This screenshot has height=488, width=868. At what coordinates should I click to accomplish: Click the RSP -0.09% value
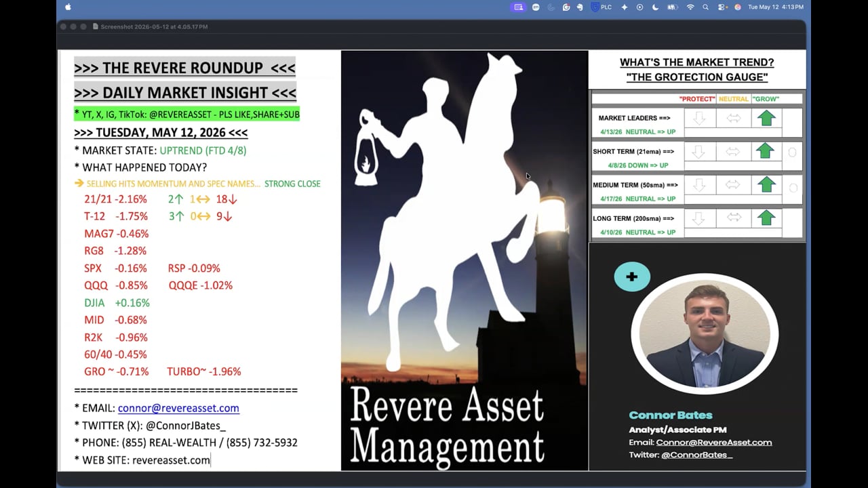(194, 268)
